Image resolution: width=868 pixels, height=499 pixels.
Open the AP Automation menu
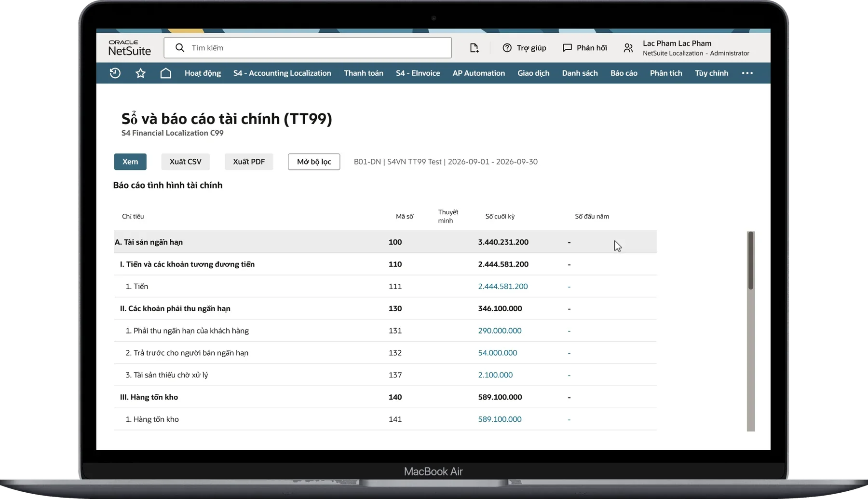pyautogui.click(x=478, y=73)
